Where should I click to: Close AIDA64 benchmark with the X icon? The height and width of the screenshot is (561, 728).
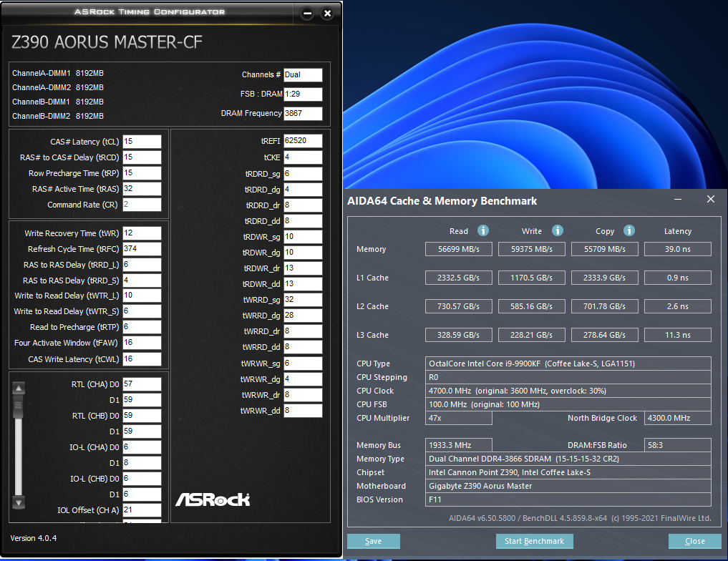click(710, 200)
